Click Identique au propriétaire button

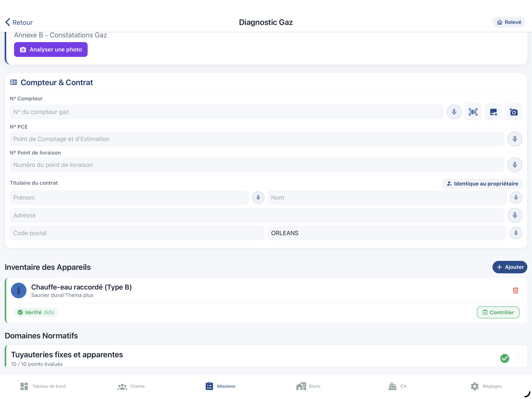pos(482,184)
